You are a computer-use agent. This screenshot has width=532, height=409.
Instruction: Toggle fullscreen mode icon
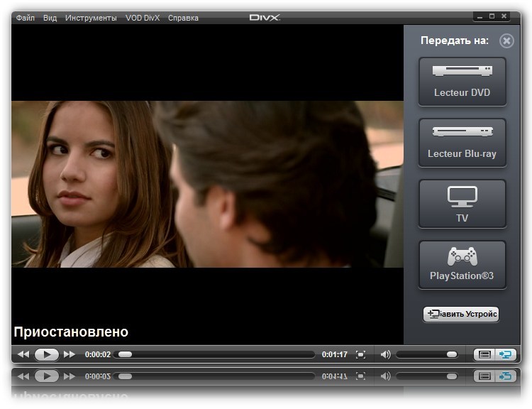point(361,354)
